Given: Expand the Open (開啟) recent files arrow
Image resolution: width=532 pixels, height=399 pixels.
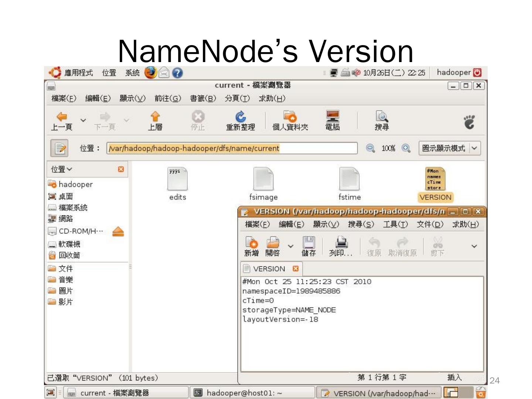Looking at the screenshot, I should (x=291, y=246).
